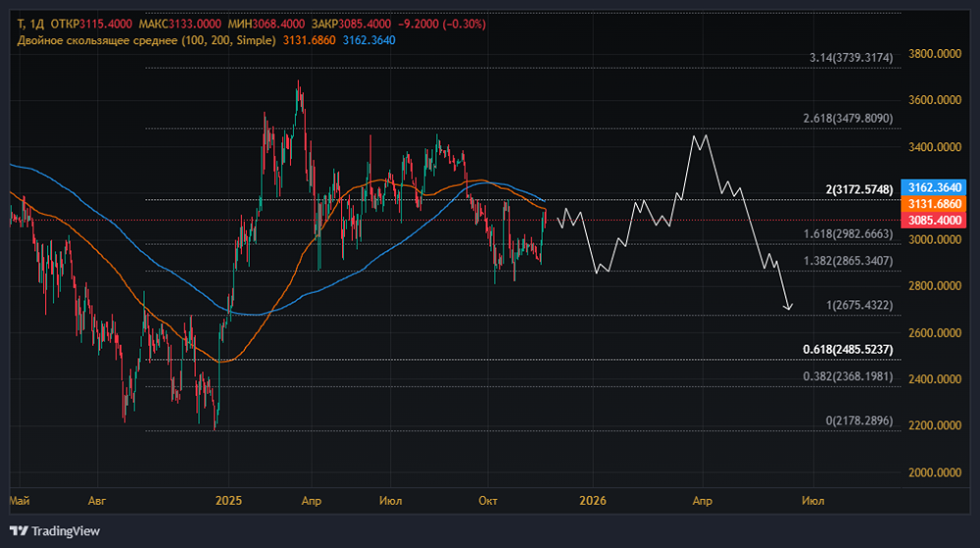Click the 3000.0000 price scale tick
This screenshot has width=980, height=548.
click(934, 239)
